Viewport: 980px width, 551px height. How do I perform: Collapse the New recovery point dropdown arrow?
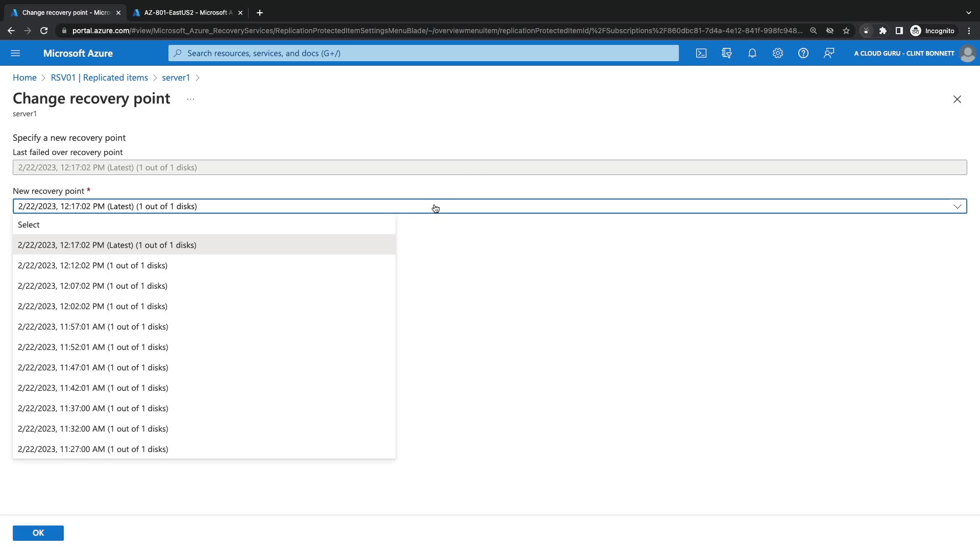click(x=957, y=206)
